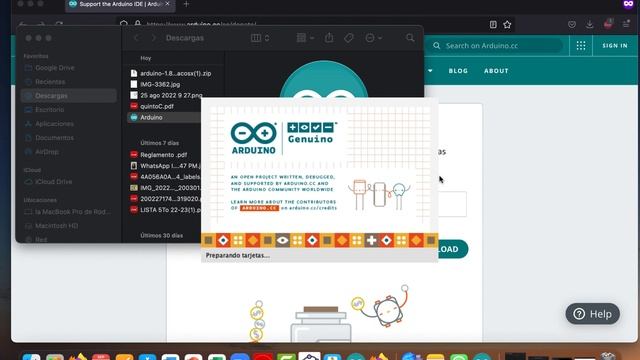Click the Finder share icon
The height and width of the screenshot is (360, 640).
(x=329, y=38)
